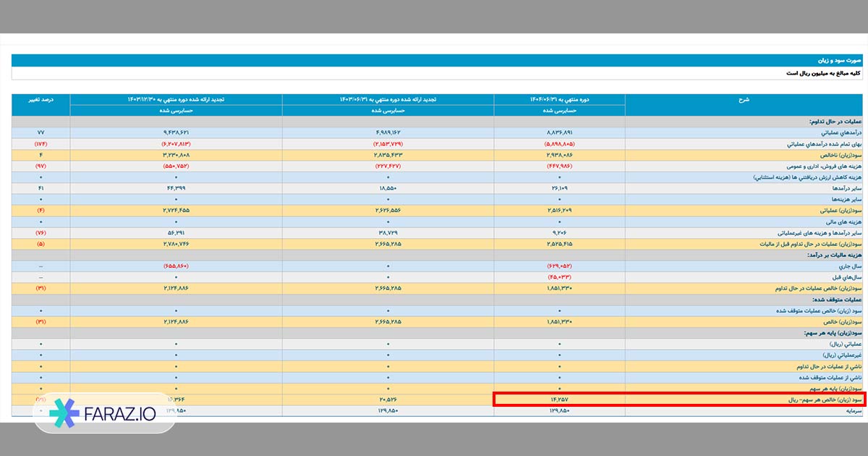Image resolution: width=868 pixels, height=456 pixels.
Task: Select the 'سرمایه' row label
Action: point(853,410)
